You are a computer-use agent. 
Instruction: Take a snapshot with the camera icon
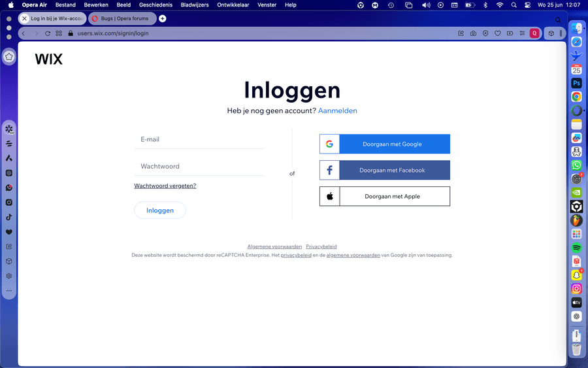[473, 33]
